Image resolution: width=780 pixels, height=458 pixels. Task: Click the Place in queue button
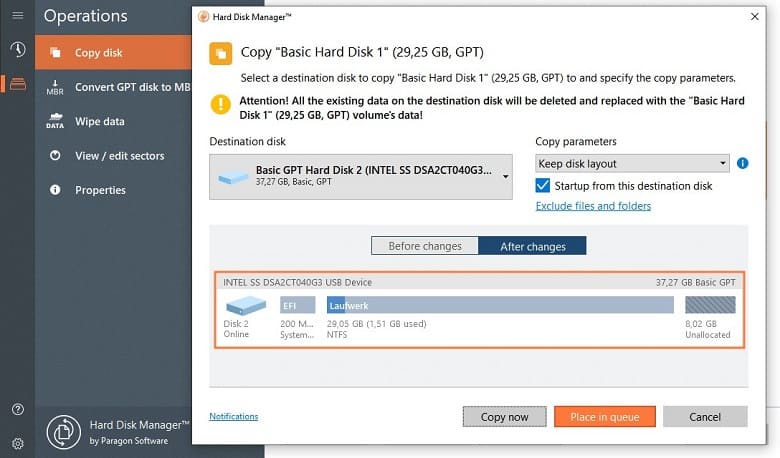tap(605, 417)
